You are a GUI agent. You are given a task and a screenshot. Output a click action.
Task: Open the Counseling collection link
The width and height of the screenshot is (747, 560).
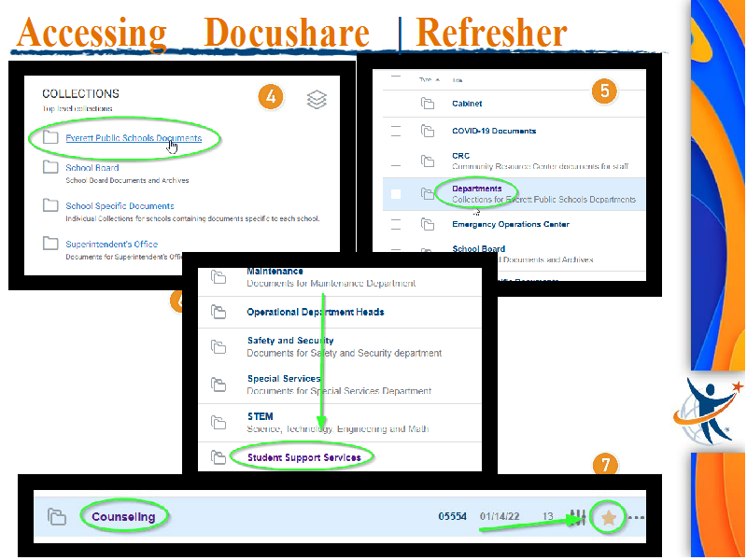click(123, 517)
